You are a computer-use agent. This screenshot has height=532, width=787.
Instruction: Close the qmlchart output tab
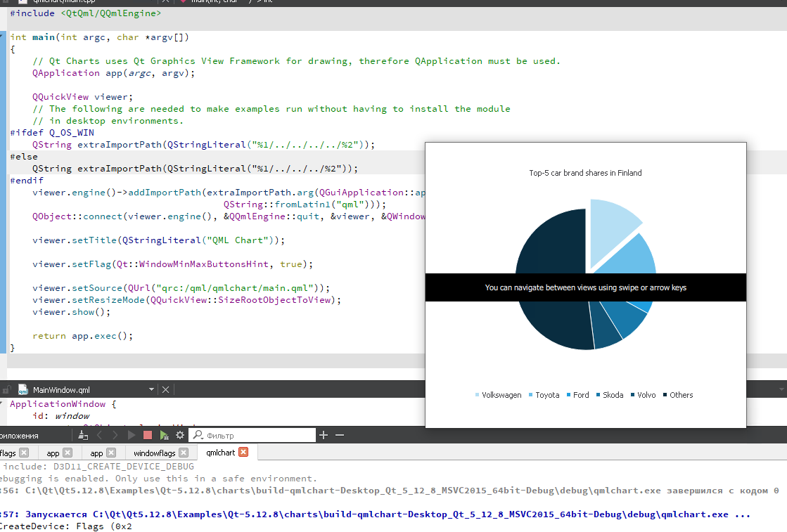(243, 452)
